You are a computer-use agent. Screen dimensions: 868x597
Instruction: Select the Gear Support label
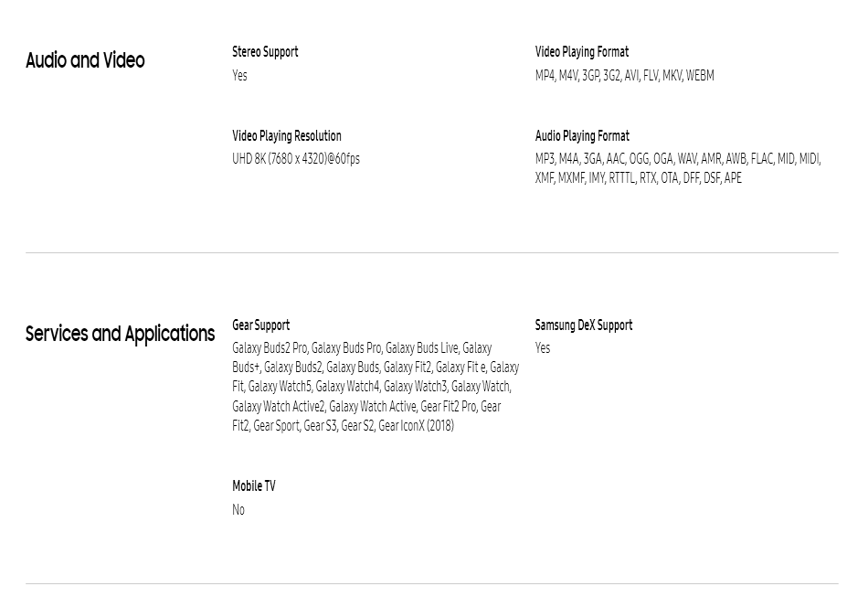260,325
